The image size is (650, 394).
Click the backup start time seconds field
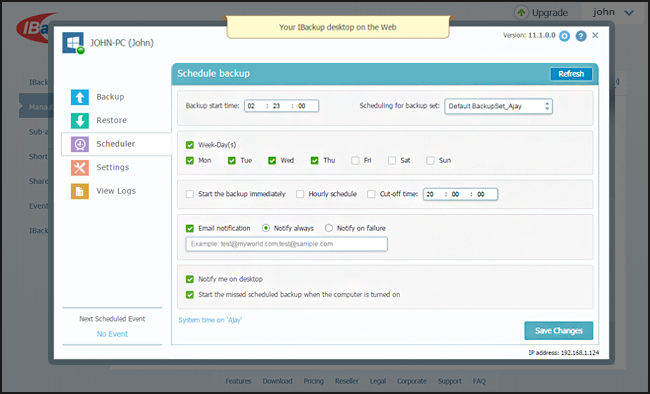point(302,106)
